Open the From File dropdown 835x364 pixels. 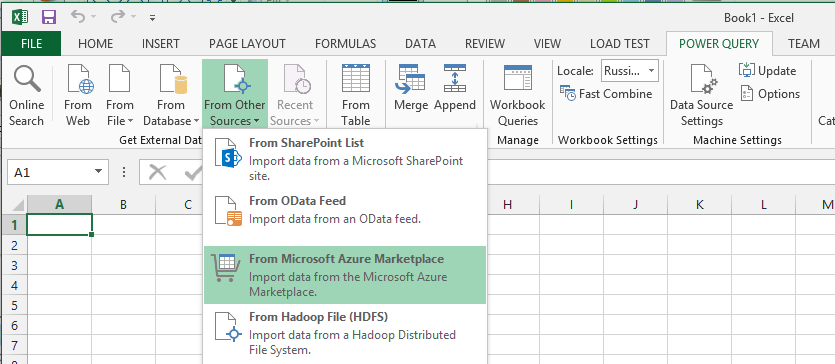[x=119, y=96]
